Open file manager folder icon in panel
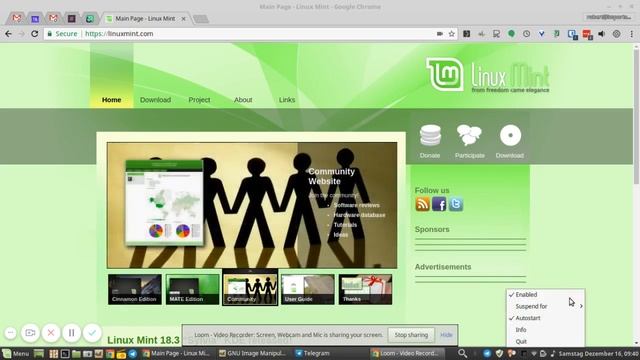This screenshot has width=640, height=360. pos(76,354)
